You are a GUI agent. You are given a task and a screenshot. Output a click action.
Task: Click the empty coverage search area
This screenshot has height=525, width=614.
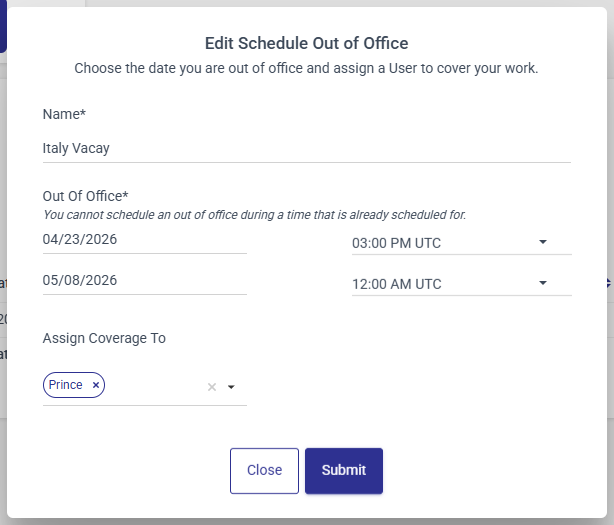155,387
